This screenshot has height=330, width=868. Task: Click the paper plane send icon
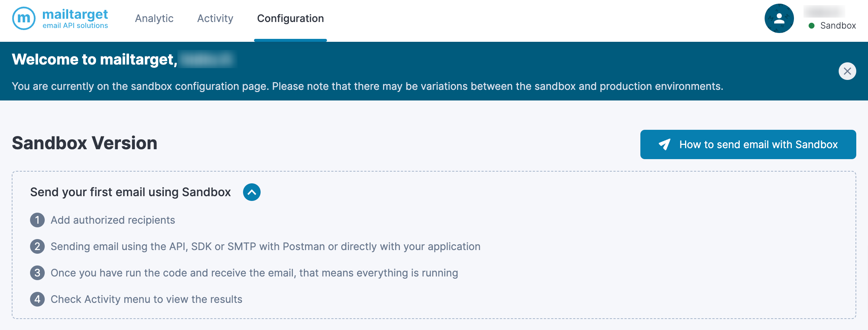(664, 144)
